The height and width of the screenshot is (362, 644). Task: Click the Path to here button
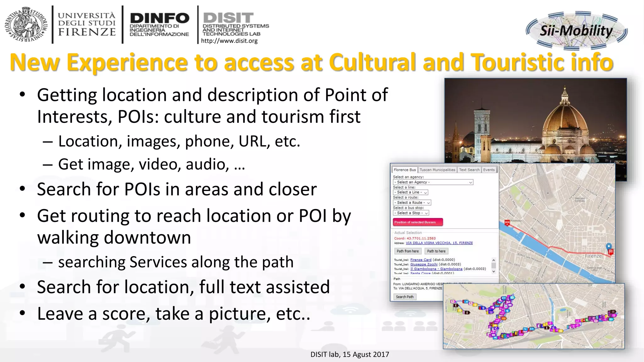(436, 251)
